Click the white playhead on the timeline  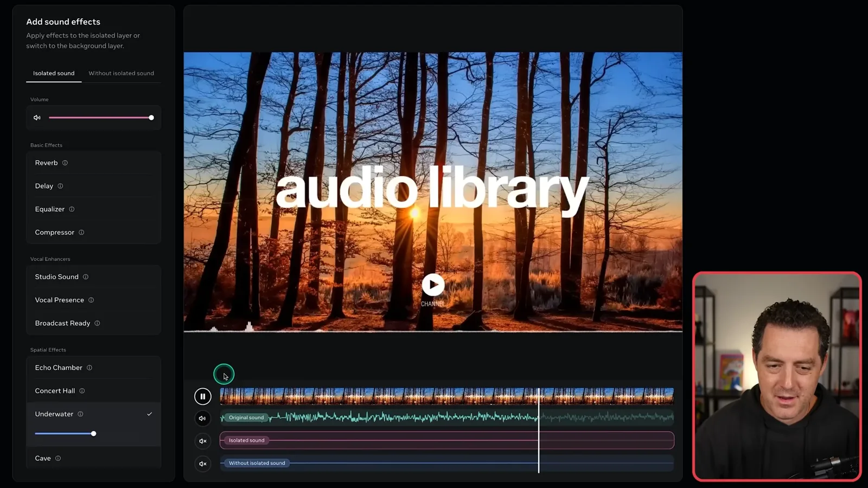click(x=539, y=430)
